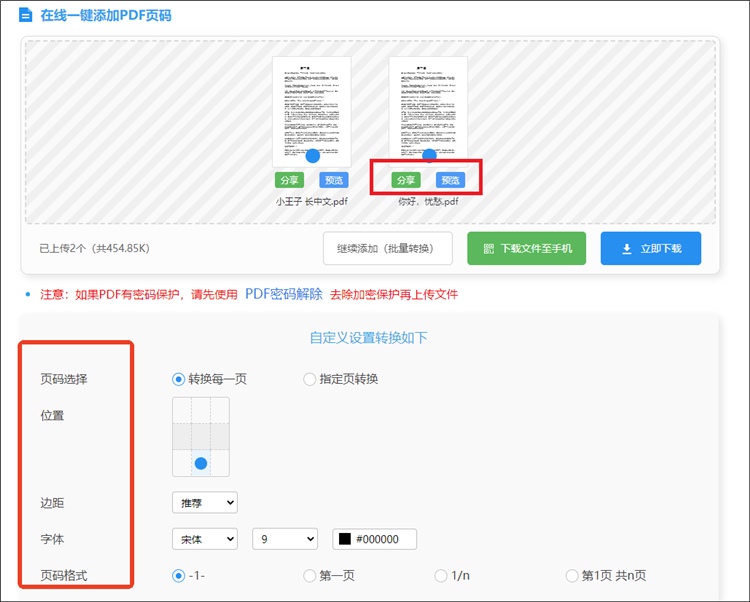This screenshot has height=602, width=750.
Task: Open the #000000 font color picker
Action: click(375, 539)
